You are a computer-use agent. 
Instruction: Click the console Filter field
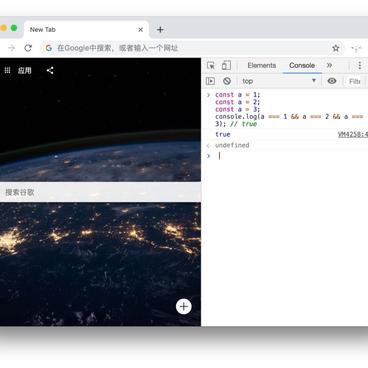(x=355, y=81)
